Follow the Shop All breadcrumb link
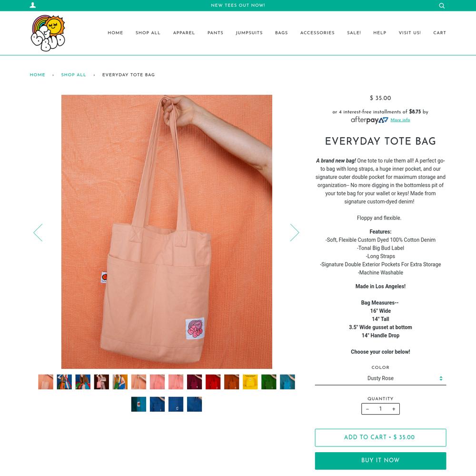Screen dimensions: 476x476 coord(73,75)
